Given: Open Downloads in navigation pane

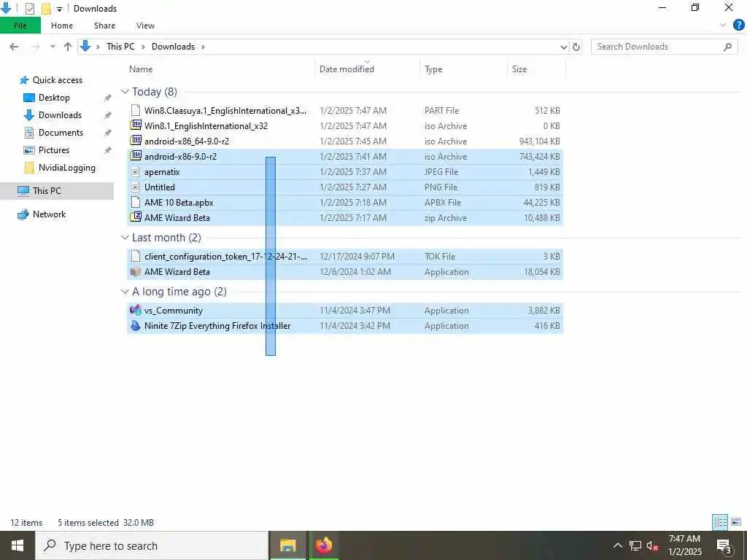Looking at the screenshot, I should pos(60,115).
